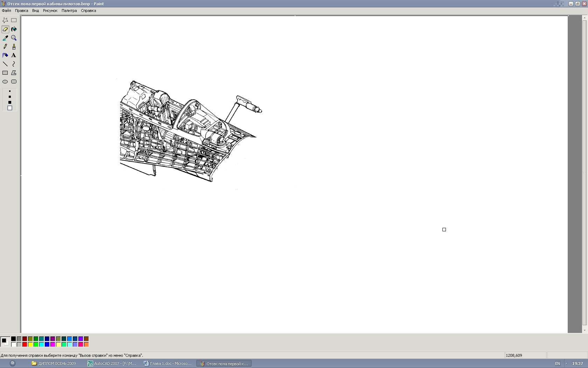Pick the orange color swatch
588x368 pixels.
point(86,345)
